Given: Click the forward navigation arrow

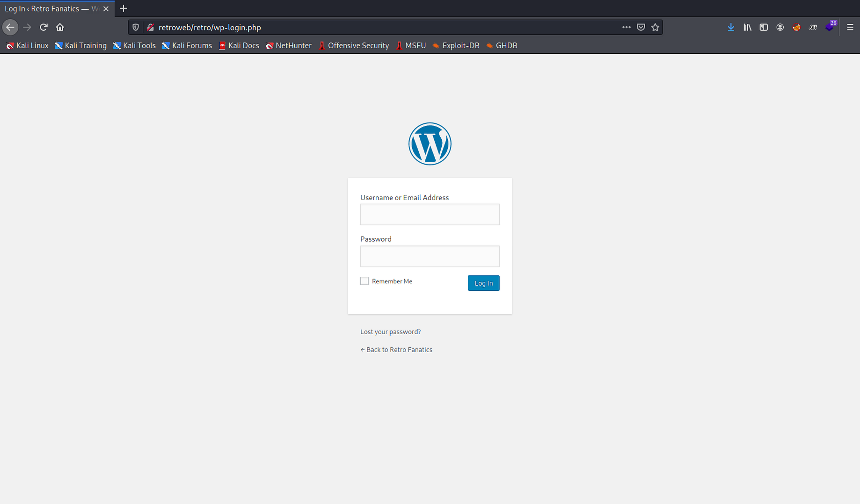Looking at the screenshot, I should click(x=27, y=27).
